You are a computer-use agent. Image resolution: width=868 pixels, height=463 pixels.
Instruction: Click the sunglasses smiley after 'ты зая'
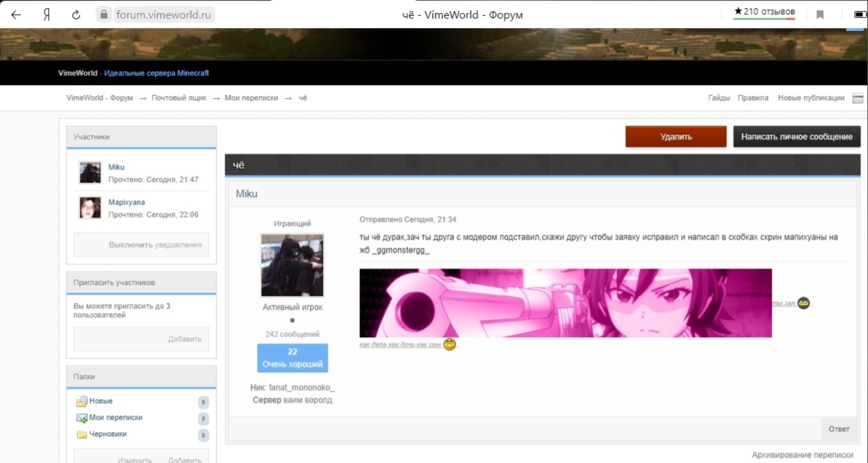[x=803, y=303]
